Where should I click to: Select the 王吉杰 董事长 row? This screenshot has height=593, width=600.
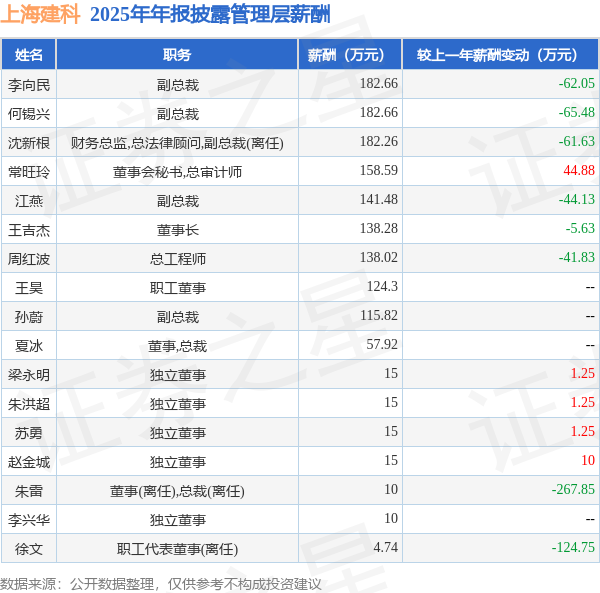pos(300,230)
